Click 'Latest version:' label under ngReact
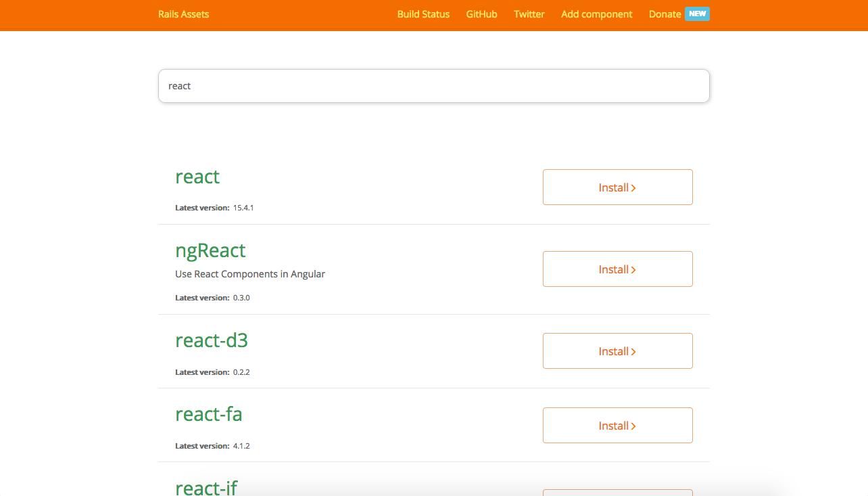 [x=202, y=298]
